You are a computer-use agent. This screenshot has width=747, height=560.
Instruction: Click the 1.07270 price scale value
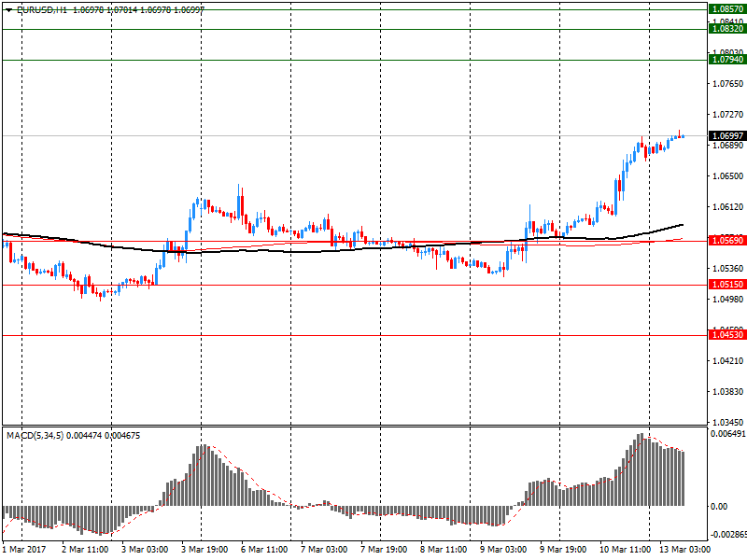coord(727,114)
